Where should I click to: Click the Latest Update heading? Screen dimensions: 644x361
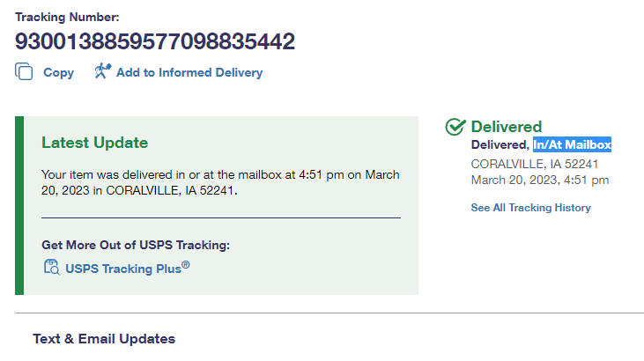click(95, 143)
